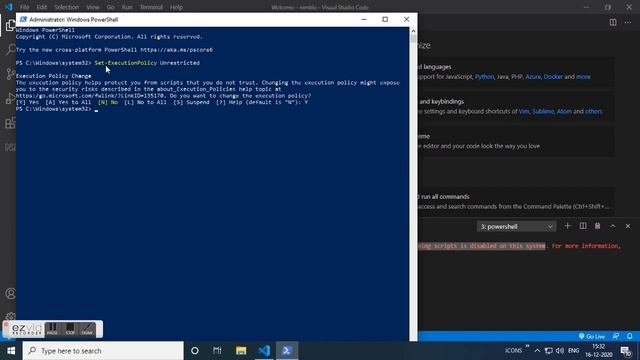The height and width of the screenshot is (360, 640).
Task: Split the terminal panel
Action: point(583,226)
